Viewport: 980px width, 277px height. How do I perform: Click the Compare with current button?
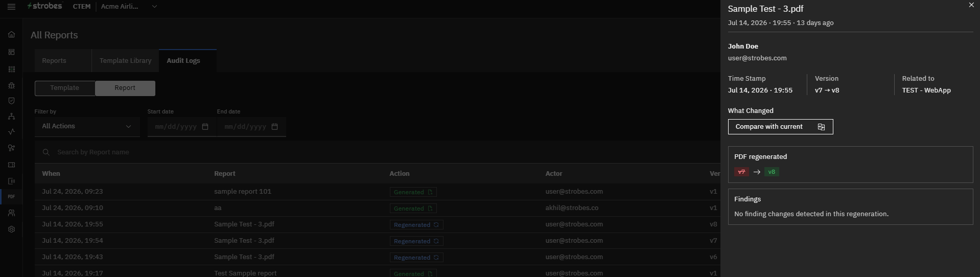780,127
